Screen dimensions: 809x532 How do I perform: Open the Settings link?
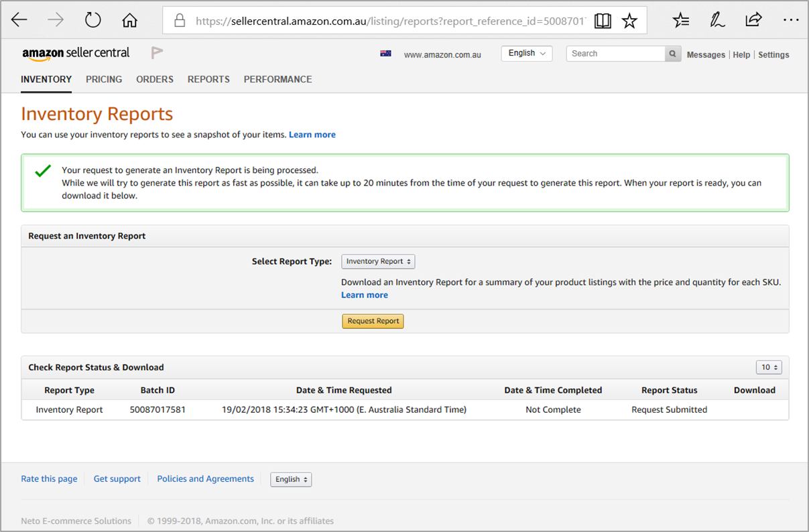(x=773, y=55)
